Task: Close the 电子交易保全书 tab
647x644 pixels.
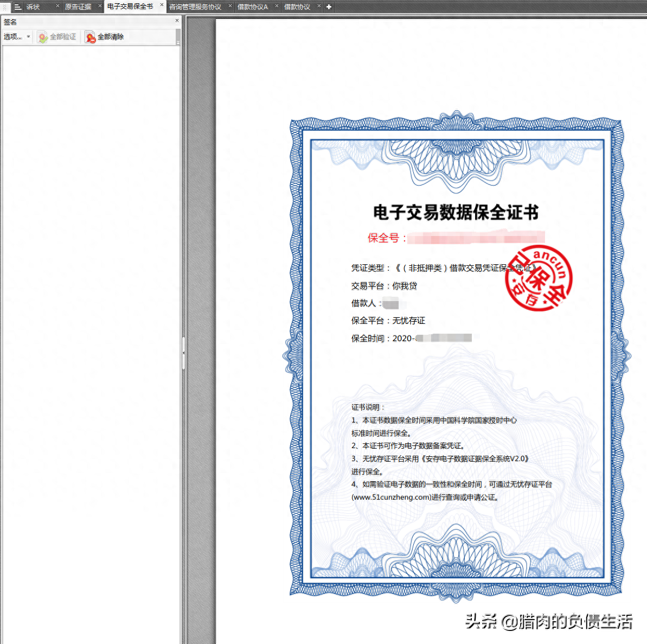Action: 162,5
